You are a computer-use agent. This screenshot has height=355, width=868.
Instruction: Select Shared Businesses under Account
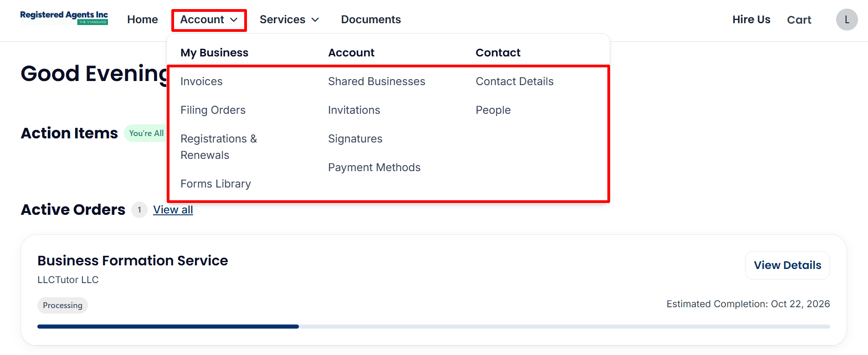click(x=376, y=81)
